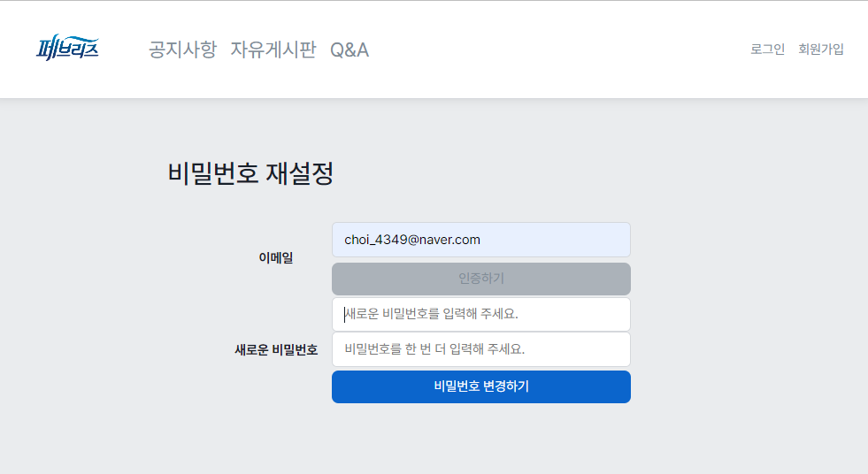Click the 새로운 비밀번호 label

[x=276, y=349]
